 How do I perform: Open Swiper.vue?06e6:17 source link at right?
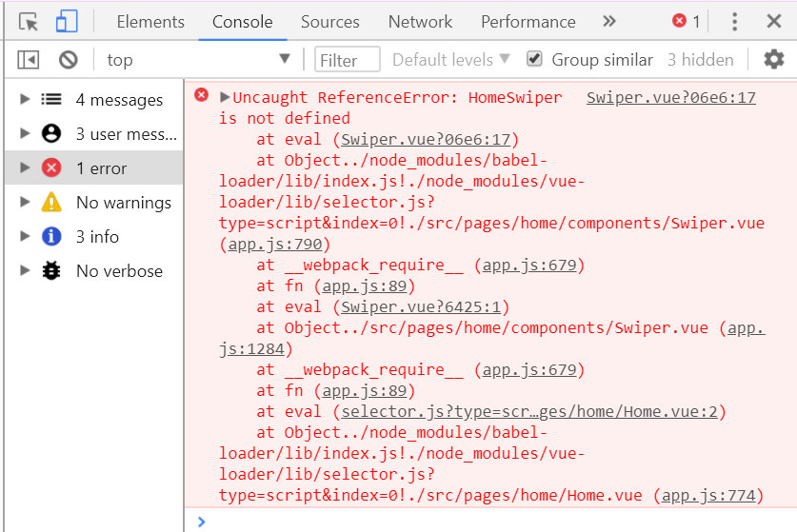tap(671, 97)
